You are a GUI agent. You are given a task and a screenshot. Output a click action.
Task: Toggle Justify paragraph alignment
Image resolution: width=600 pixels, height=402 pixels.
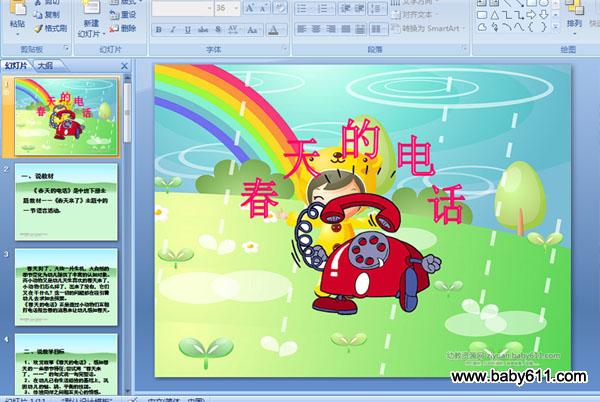pos(345,29)
